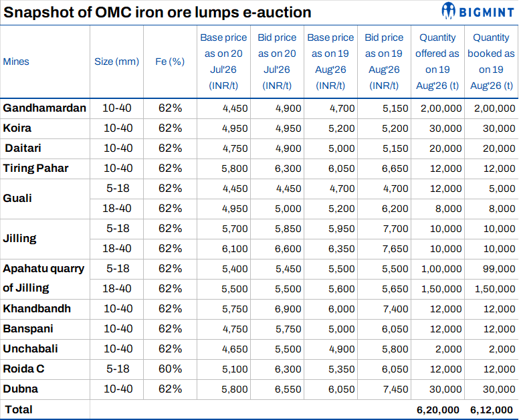Click the Tiring Pahar mine name
The height and width of the screenshot is (420, 519).
point(35,168)
